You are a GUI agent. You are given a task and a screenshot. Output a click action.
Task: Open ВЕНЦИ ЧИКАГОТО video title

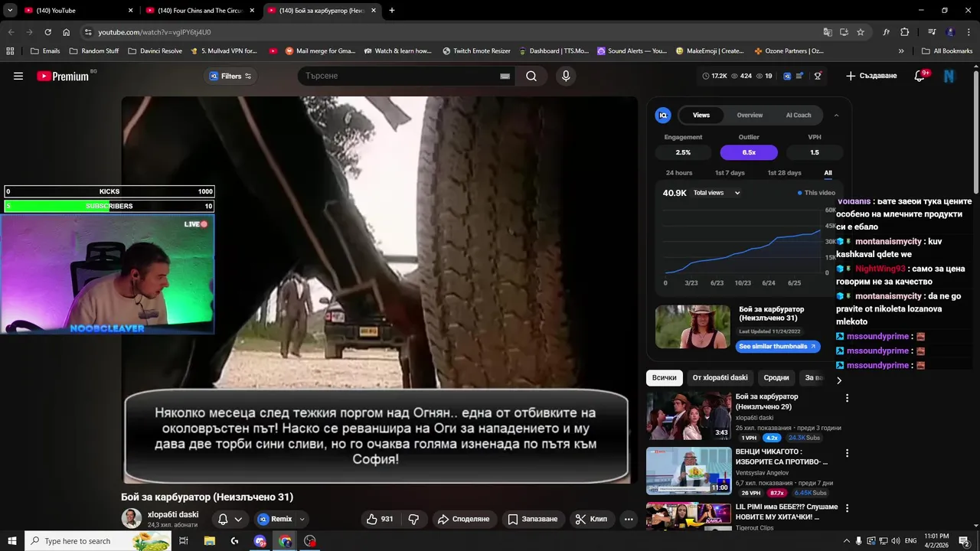[x=781, y=457]
